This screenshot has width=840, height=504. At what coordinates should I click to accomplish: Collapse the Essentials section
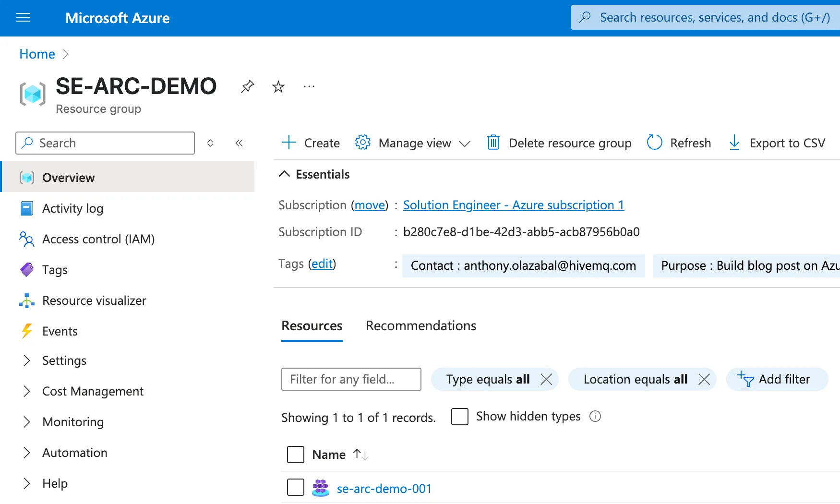pyautogui.click(x=284, y=174)
